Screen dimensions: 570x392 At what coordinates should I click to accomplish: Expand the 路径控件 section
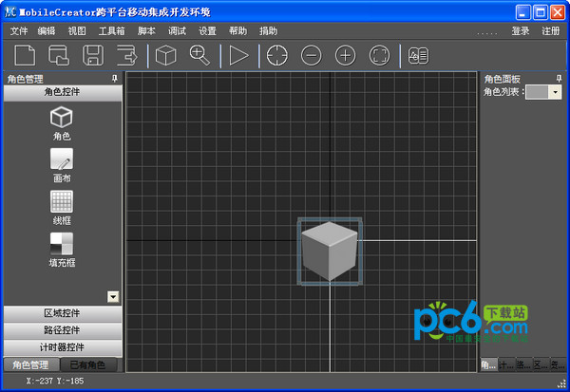[x=63, y=330]
